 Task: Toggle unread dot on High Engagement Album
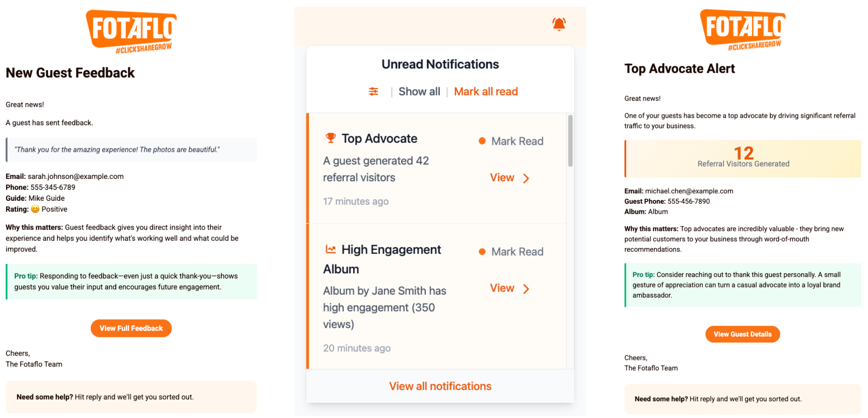482,252
